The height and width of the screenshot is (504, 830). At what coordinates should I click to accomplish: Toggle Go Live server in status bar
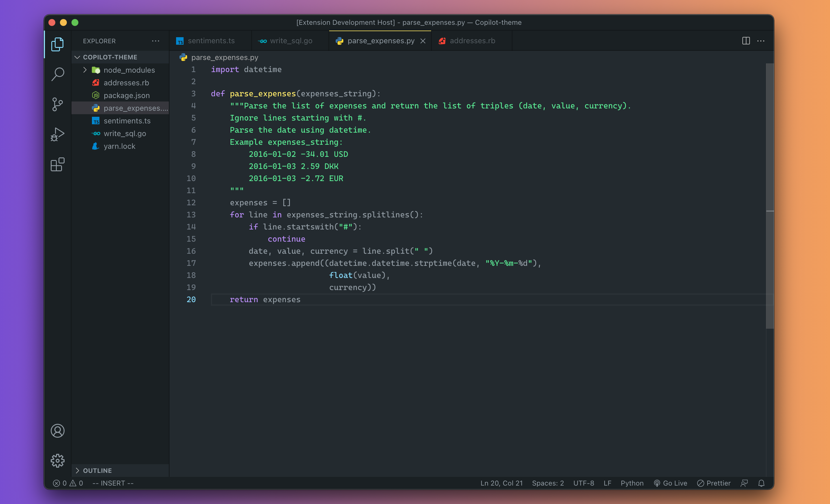(x=670, y=483)
